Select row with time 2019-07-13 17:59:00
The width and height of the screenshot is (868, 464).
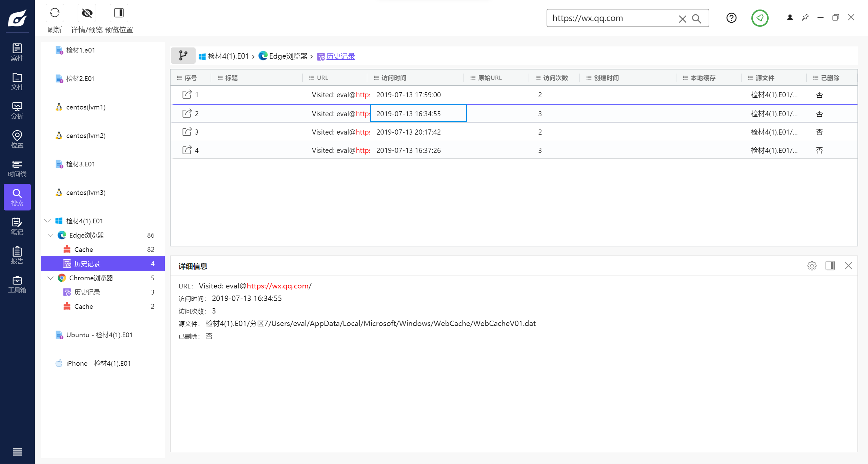click(x=514, y=95)
